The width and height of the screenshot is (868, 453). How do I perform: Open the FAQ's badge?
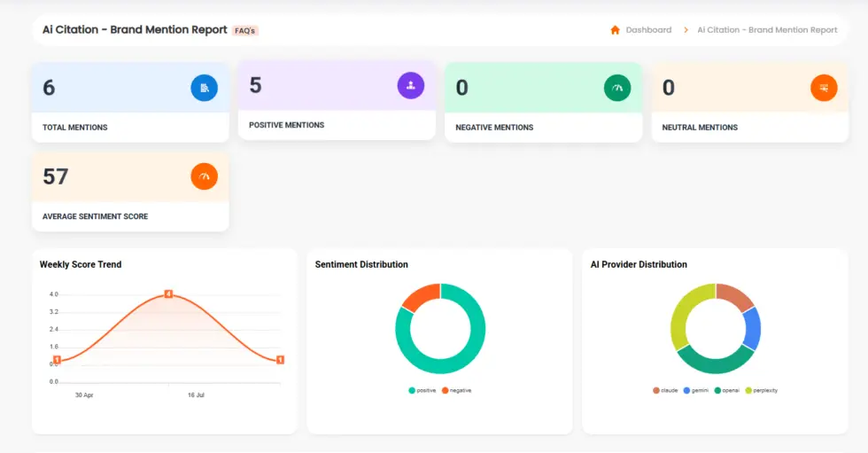[244, 30]
